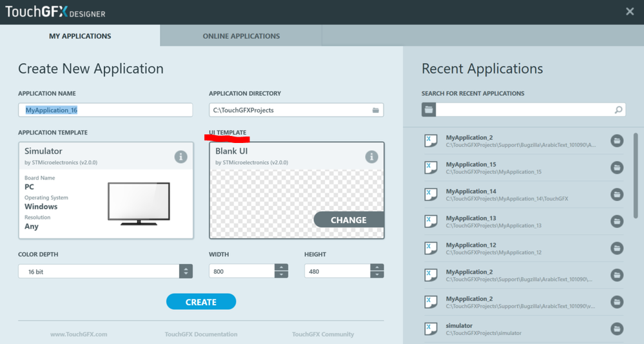Click the MyApplication_15 project file icon

point(431,167)
